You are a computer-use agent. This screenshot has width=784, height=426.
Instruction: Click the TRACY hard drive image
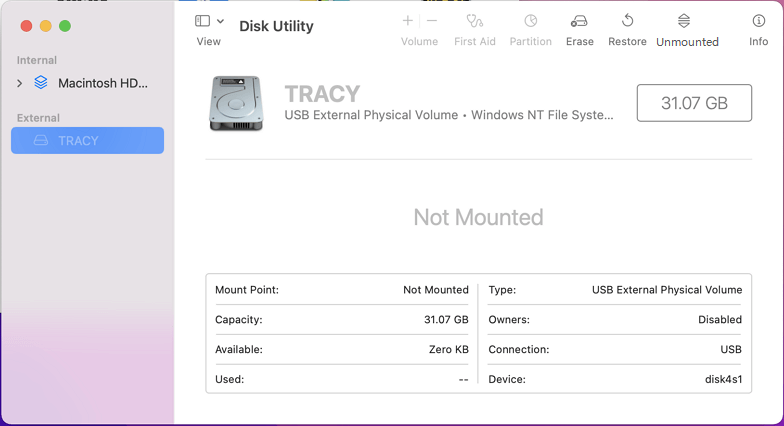238,103
